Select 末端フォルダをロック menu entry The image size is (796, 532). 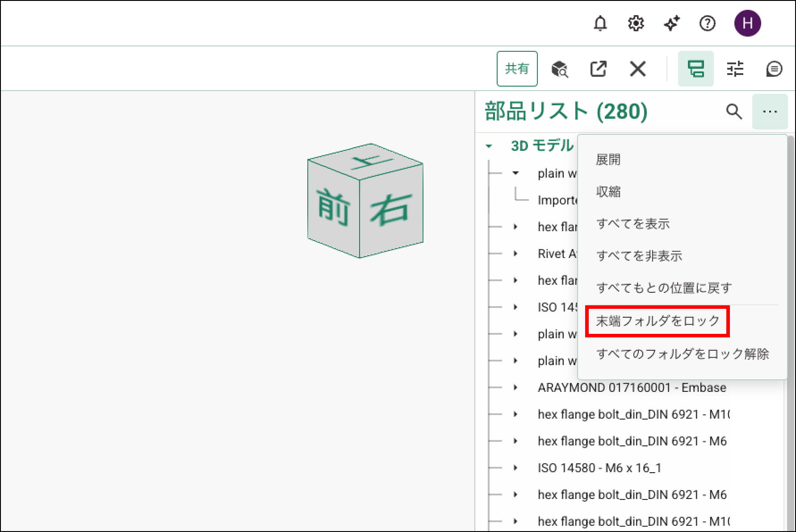(x=658, y=321)
